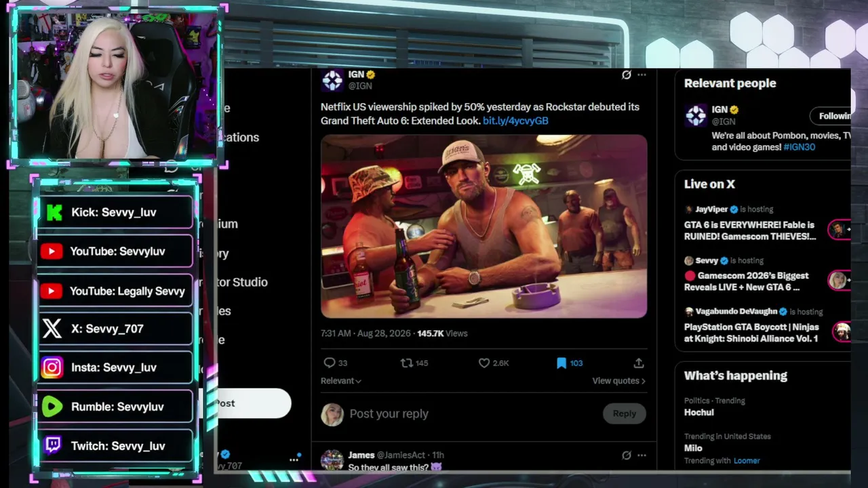Open James's avatar in the reply
This screenshot has width=868, height=488.
(332, 460)
